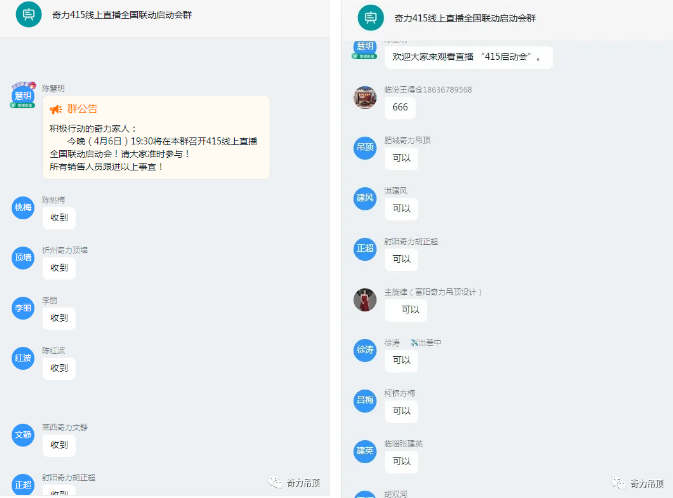Click the 出差中 status label beside 徐涛
The height and width of the screenshot is (498, 673).
click(x=426, y=343)
